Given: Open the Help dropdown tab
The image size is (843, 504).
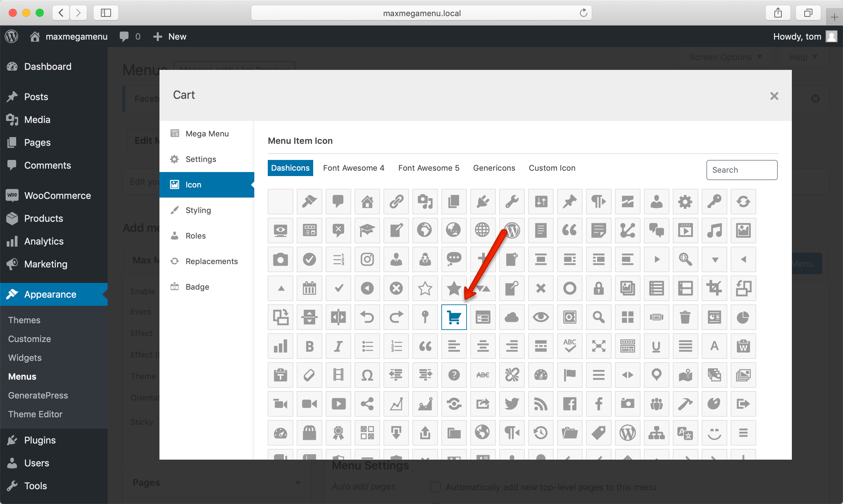Looking at the screenshot, I should pyautogui.click(x=803, y=57).
